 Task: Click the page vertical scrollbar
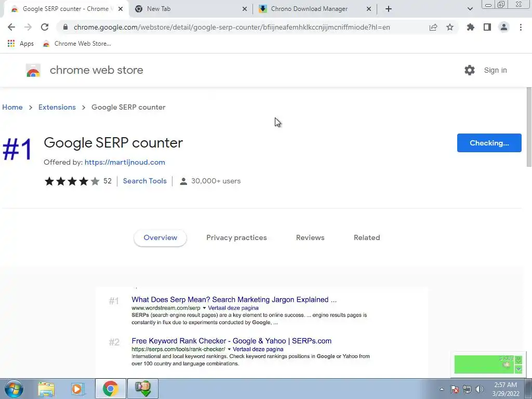pos(529,127)
